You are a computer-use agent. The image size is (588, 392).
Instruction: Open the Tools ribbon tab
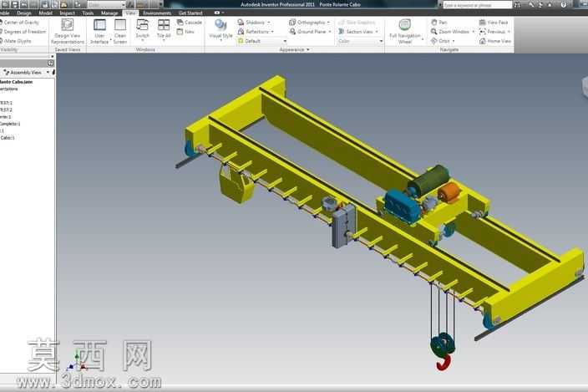(x=88, y=13)
